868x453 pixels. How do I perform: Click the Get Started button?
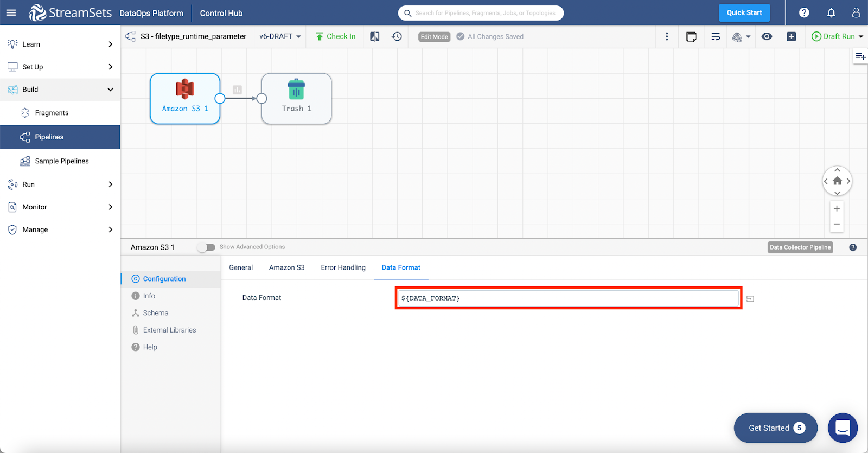tap(776, 428)
